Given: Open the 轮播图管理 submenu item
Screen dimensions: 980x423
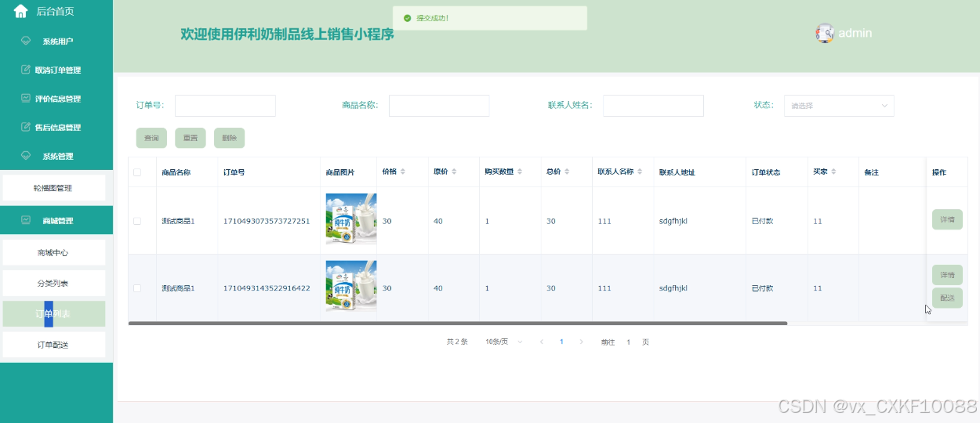Looking at the screenshot, I should pos(54,188).
